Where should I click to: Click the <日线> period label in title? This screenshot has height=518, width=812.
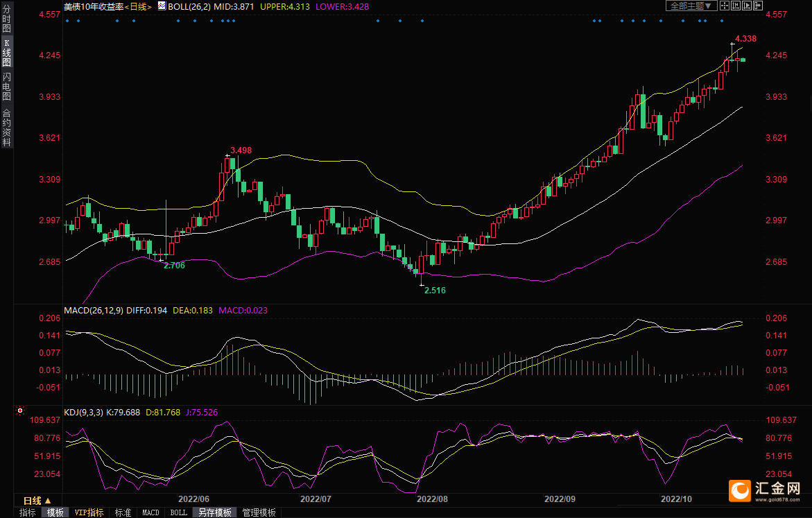coord(140,6)
